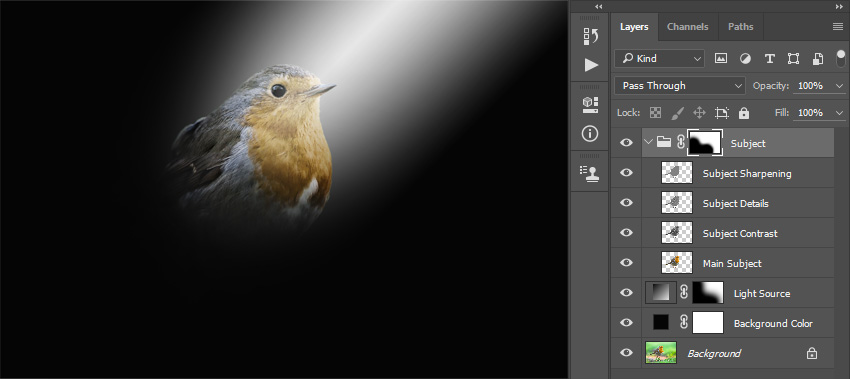The width and height of the screenshot is (850, 379).
Task: Select Subject Contrast layer thumbnail
Action: click(677, 232)
